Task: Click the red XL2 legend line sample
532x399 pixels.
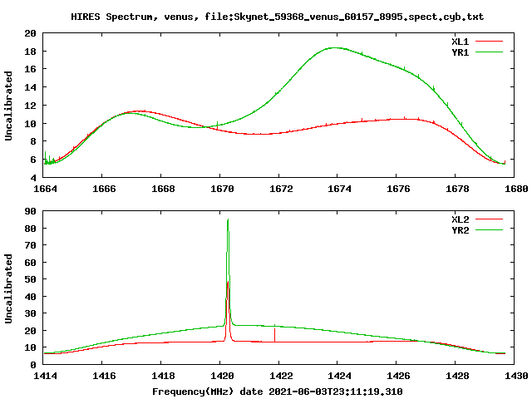Action: 489,219
